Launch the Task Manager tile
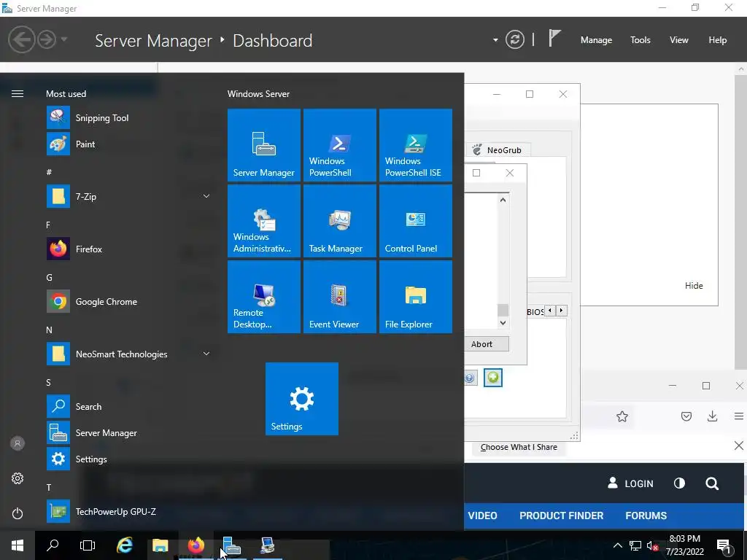Screen dimensions: 747x560 (340, 221)
